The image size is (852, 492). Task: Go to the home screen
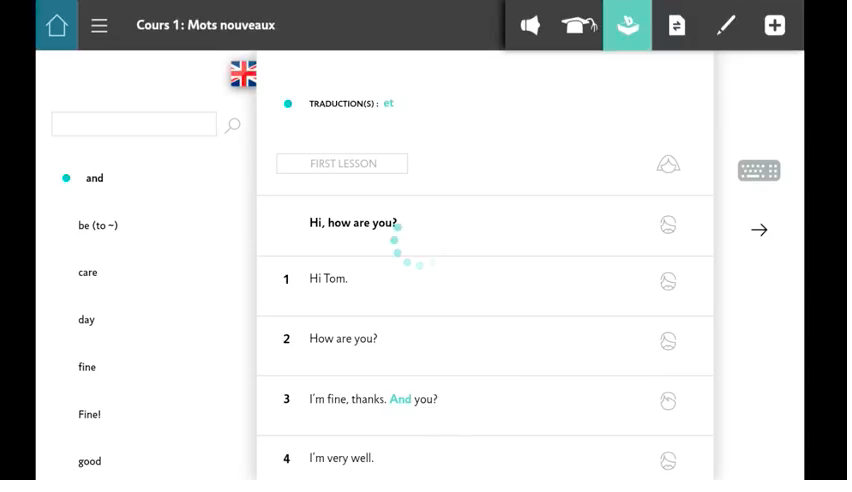56,25
